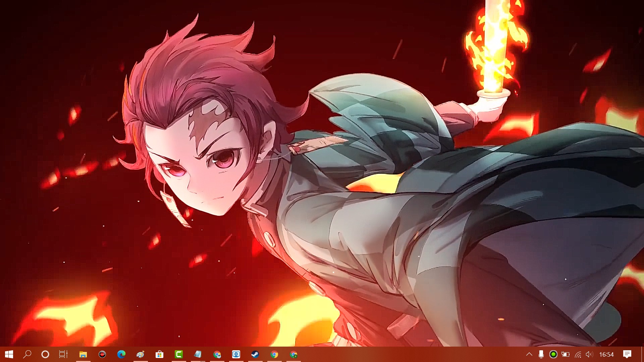Image resolution: width=644 pixels, height=362 pixels.
Task: Open Wi-Fi network flyout
Action: coord(578,354)
